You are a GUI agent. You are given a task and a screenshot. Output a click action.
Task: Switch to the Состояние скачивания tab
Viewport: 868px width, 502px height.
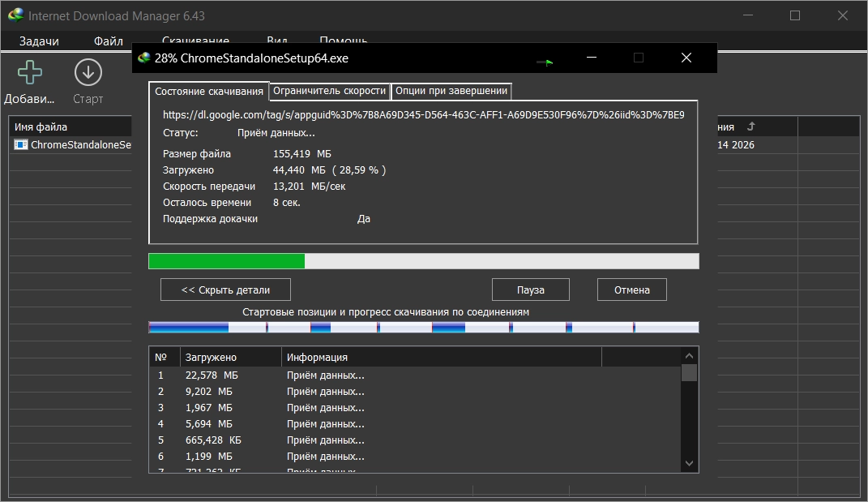209,92
